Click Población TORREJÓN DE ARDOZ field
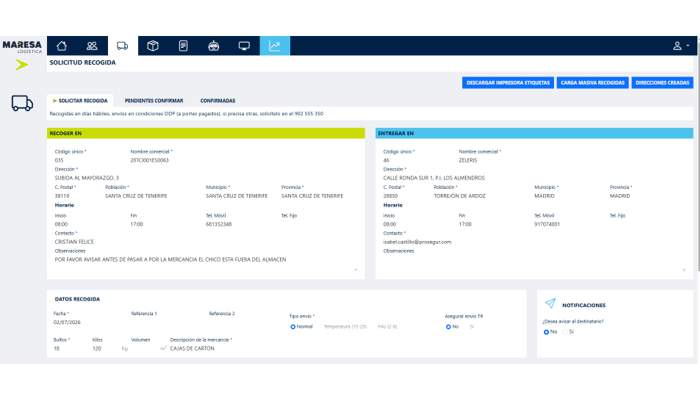Screen dimensions: 700x400 pos(480,196)
